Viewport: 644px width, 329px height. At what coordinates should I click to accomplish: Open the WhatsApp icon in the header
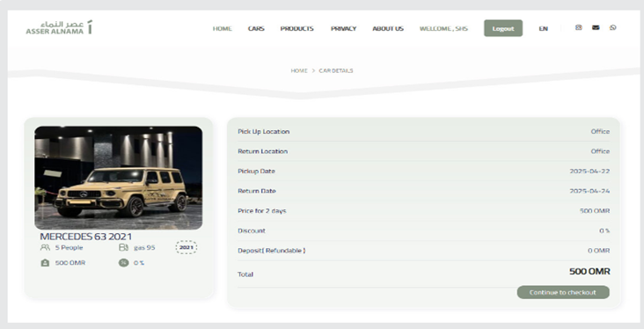point(613,27)
